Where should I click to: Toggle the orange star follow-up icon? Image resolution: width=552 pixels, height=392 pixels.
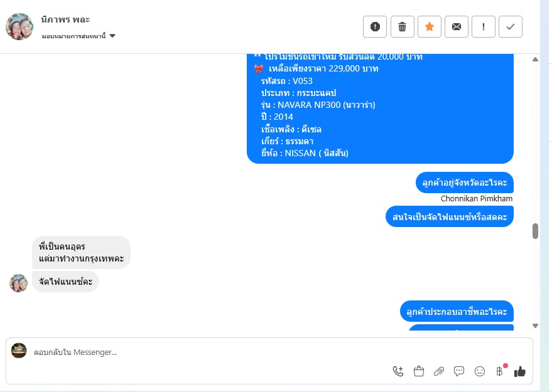[x=429, y=27]
